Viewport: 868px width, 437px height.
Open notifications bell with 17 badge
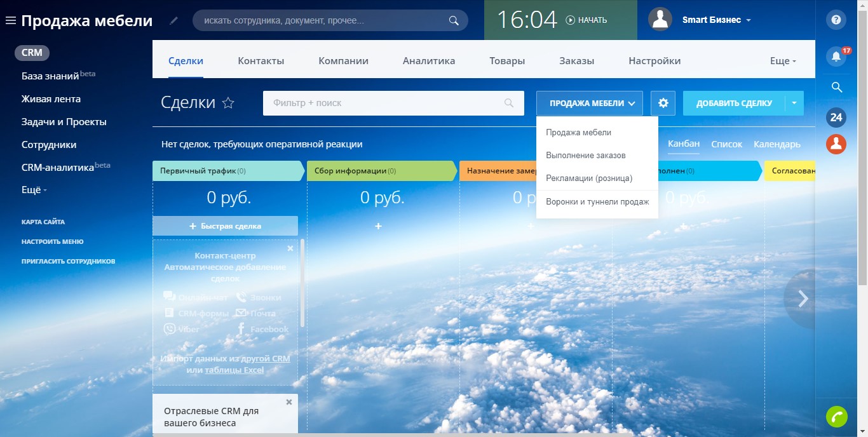coord(836,57)
